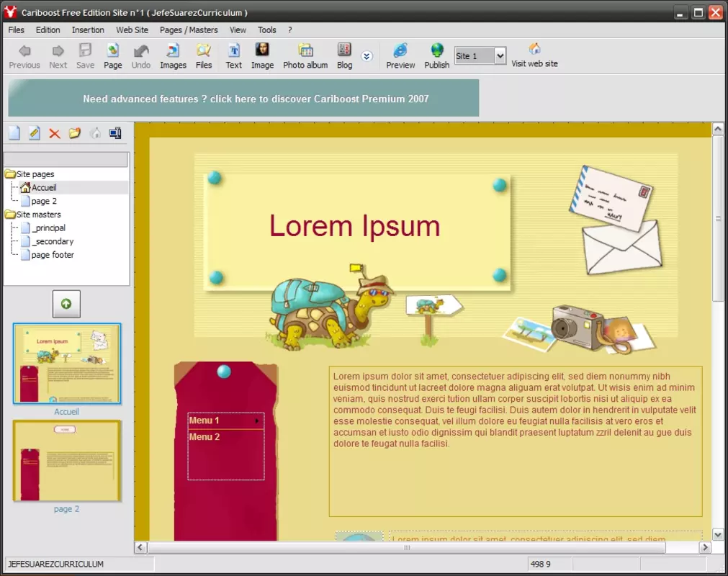Click the Previous arrow toolbar icon
728x576 pixels.
(24, 50)
